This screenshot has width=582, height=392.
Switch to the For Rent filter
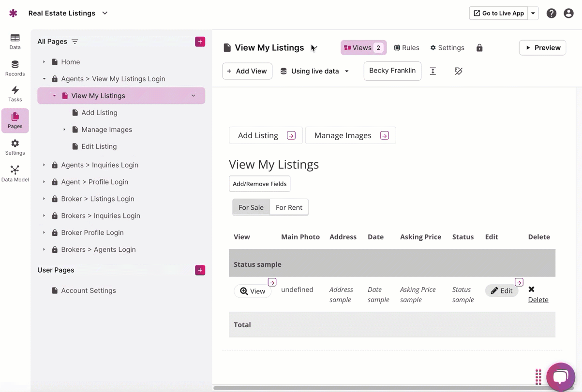click(x=289, y=207)
